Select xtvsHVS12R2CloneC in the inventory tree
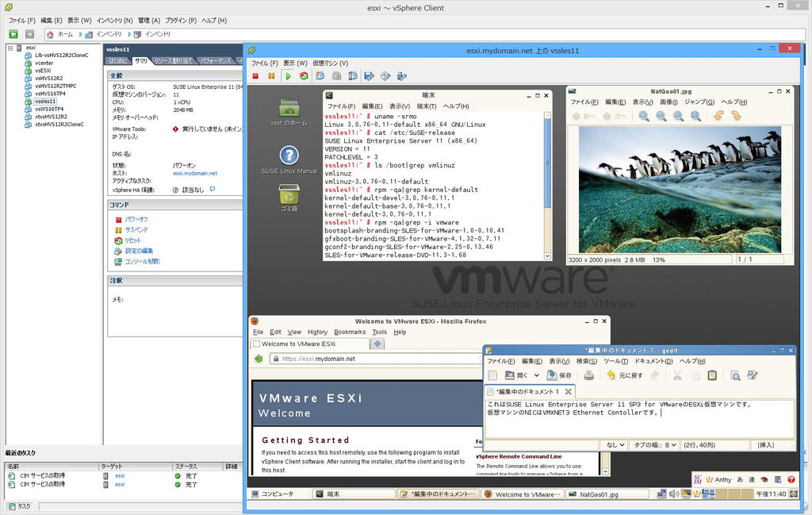This screenshot has width=812, height=515. coord(59,125)
